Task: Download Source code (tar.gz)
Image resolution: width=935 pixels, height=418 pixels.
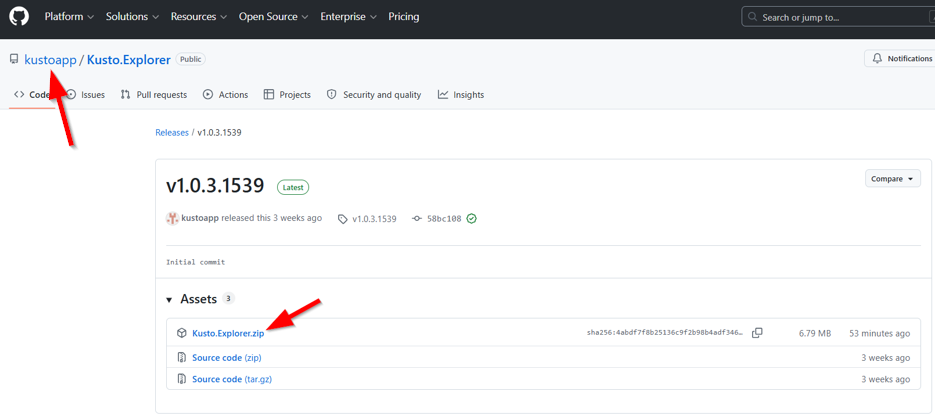Action: pyautogui.click(x=230, y=379)
